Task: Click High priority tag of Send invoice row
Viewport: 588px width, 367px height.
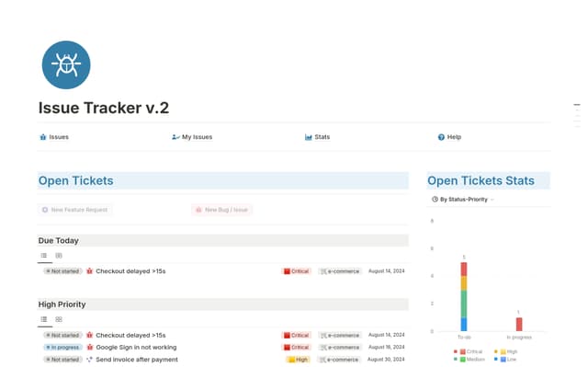Action: click(298, 360)
